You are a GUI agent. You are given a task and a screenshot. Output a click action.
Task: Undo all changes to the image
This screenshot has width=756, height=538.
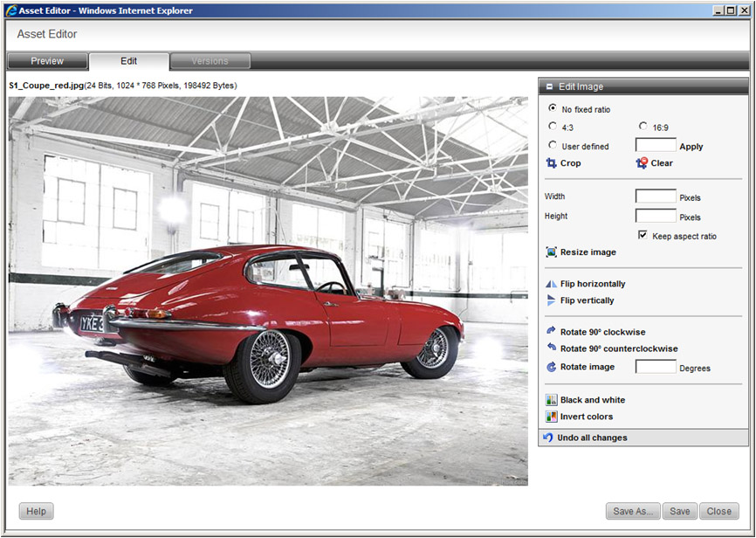(591, 438)
